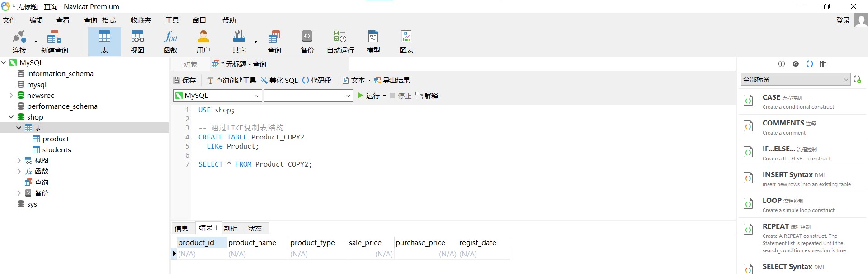Open the 工具 (Tools) menu
This screenshot has width=868, height=274.
click(x=172, y=20)
